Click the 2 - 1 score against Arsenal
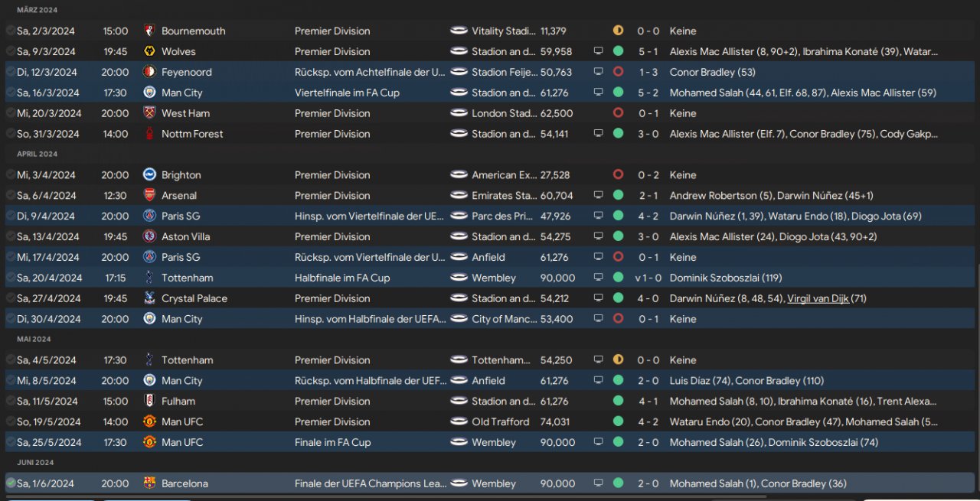This screenshot has width=980, height=501. 647,195
